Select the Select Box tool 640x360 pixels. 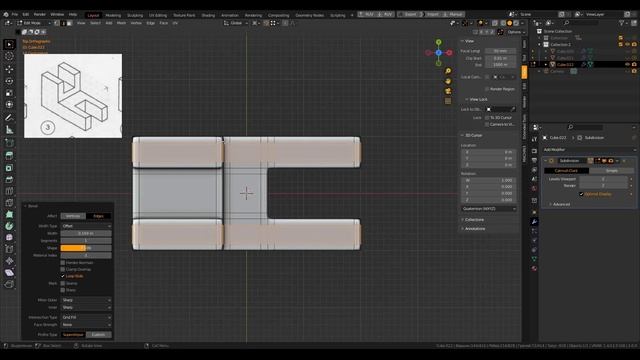9,44
